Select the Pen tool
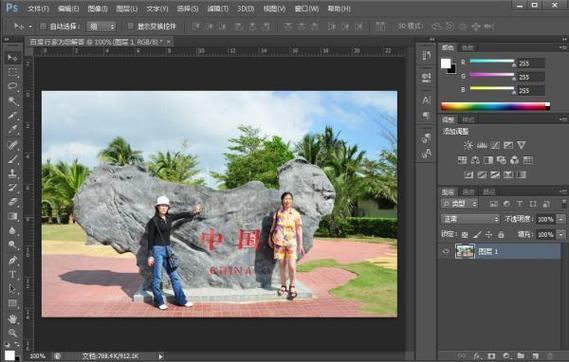Screen dimensions: 569x362 point(13,260)
